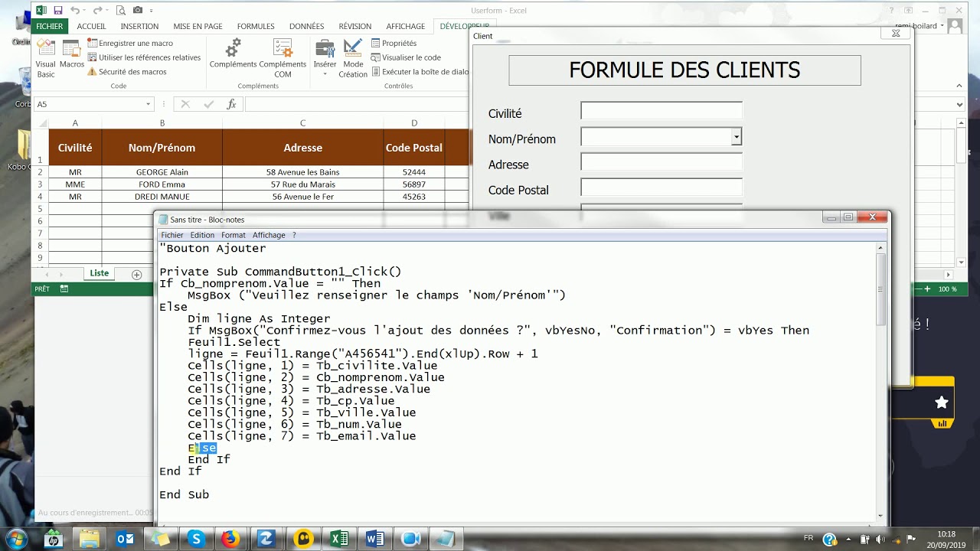This screenshot has width=980, height=551.
Task: Click the Code Postal field in Client form
Action: 661,188
